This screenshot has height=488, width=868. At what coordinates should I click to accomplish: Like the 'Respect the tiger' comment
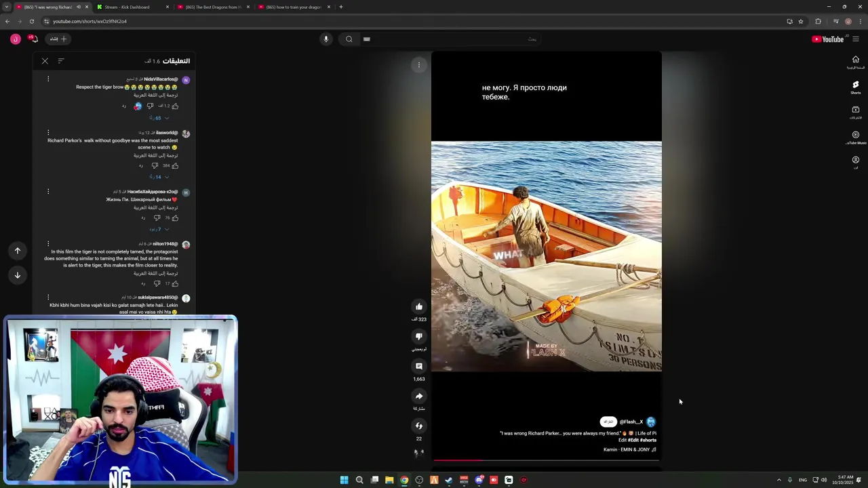[x=175, y=106]
